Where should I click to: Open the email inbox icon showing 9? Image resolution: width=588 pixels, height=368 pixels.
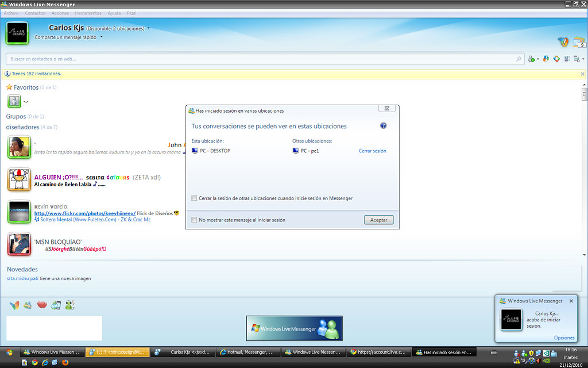point(579,41)
